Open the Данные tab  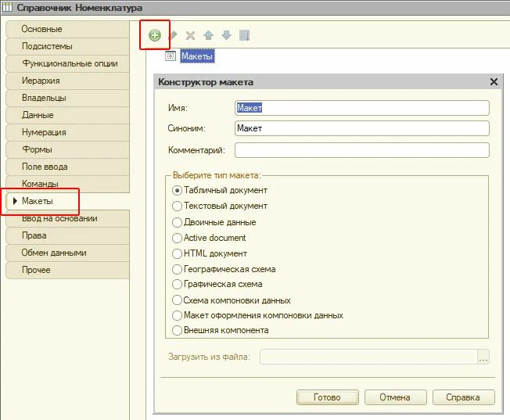[67, 115]
